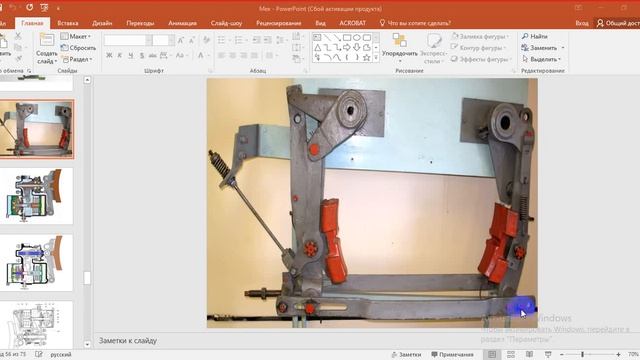Toggle justify text alignment
Screen dimensions: 640x360
254,55
